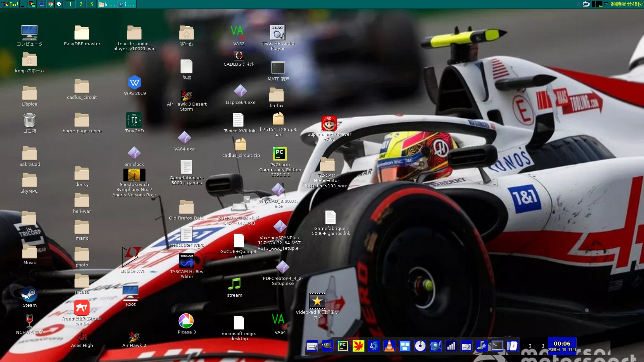
Task: Select Picasa 3 desktop icon
Action: [186, 321]
